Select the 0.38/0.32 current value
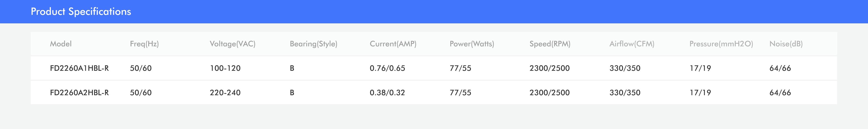 (x=387, y=92)
